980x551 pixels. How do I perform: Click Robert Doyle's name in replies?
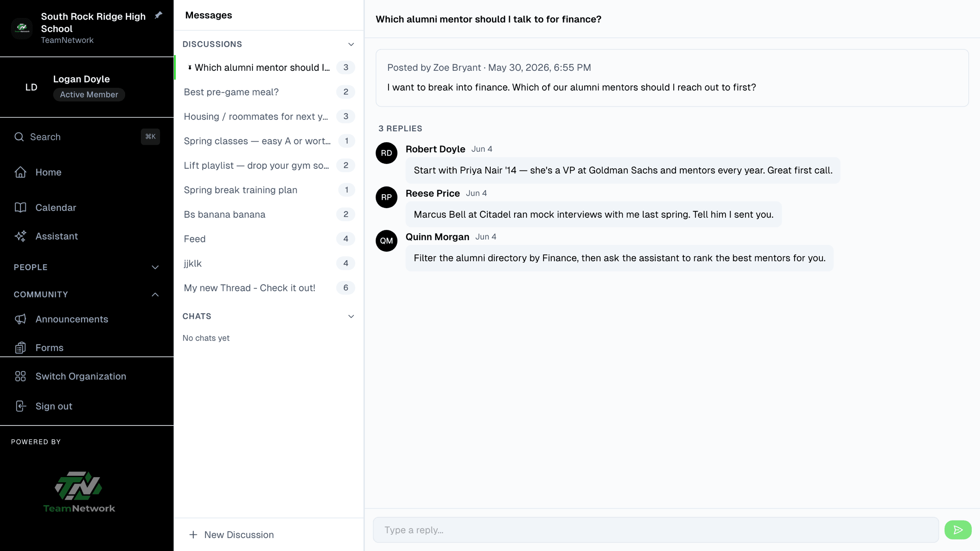point(435,149)
